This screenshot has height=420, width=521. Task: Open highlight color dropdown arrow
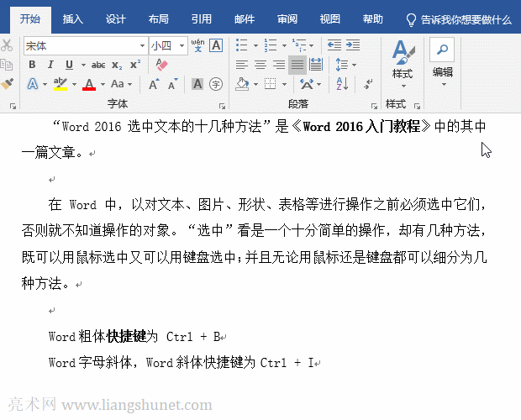(x=75, y=84)
